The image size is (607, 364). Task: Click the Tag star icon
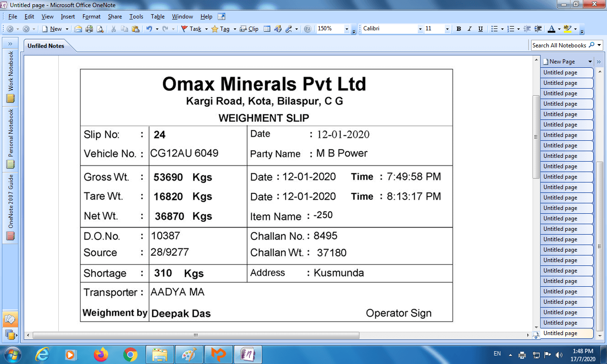(x=215, y=29)
